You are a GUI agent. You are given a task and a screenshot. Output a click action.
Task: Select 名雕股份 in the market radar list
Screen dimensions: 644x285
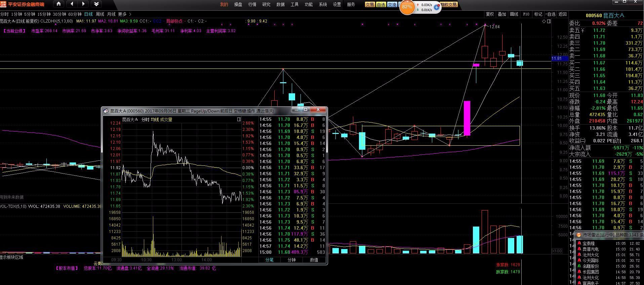click(x=591, y=266)
